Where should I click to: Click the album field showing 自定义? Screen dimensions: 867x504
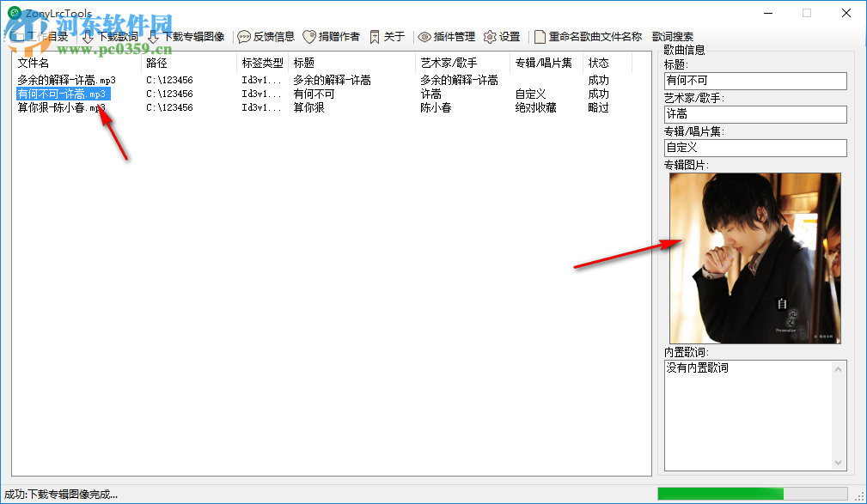754,148
